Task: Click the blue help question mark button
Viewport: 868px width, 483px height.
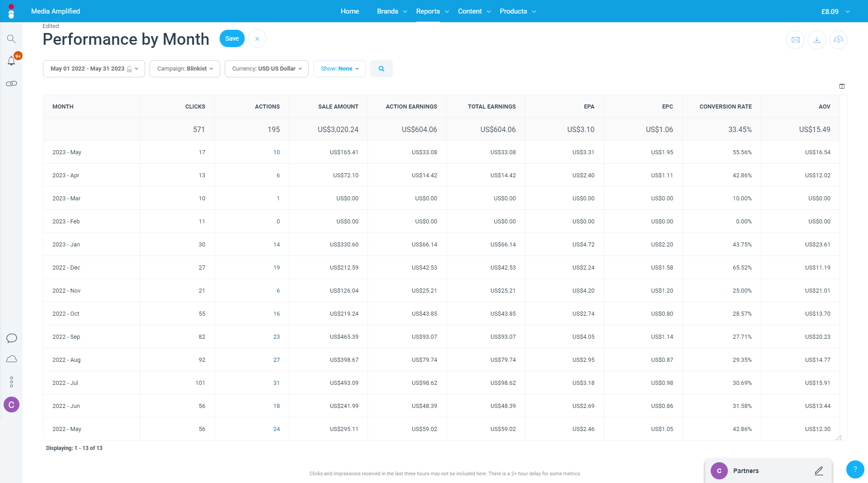Action: coord(855,469)
